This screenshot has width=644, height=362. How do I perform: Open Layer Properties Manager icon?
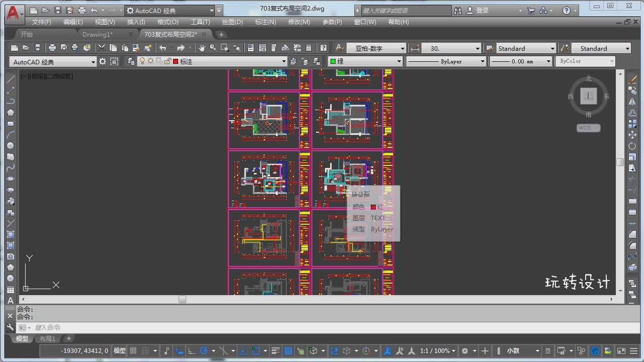[x=131, y=61]
